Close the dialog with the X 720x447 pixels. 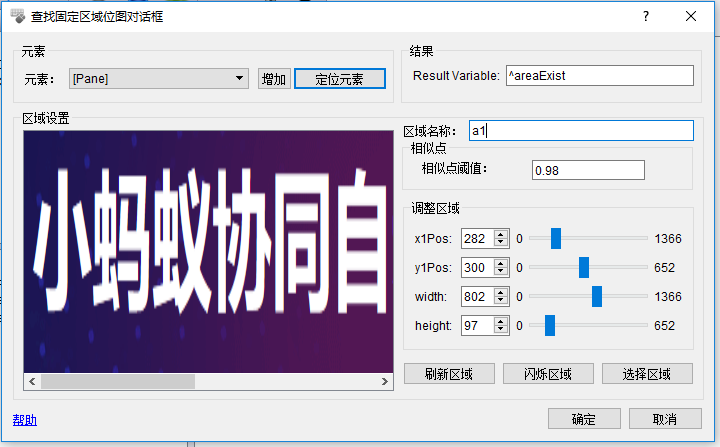691,17
